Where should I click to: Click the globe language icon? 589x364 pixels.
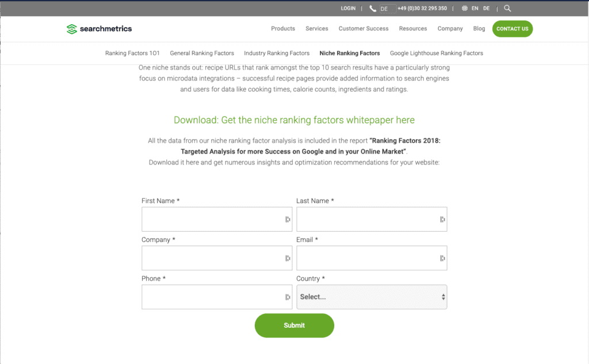(x=465, y=8)
